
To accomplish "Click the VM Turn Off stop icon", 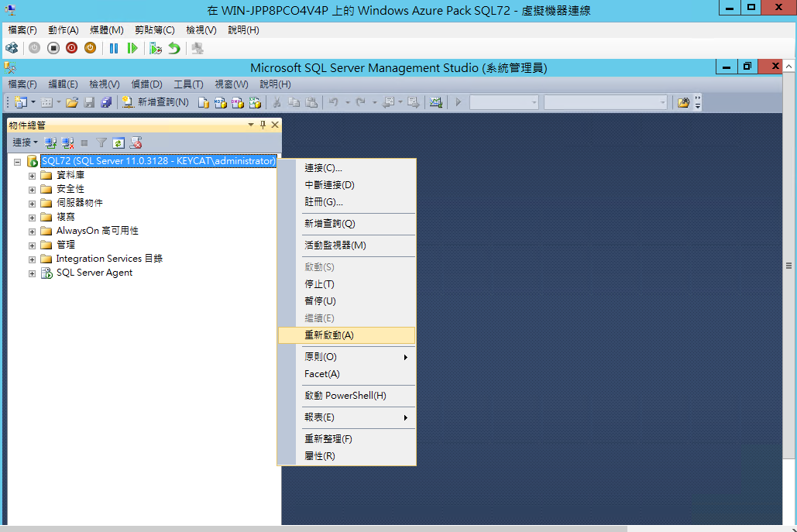I will tap(53, 48).
